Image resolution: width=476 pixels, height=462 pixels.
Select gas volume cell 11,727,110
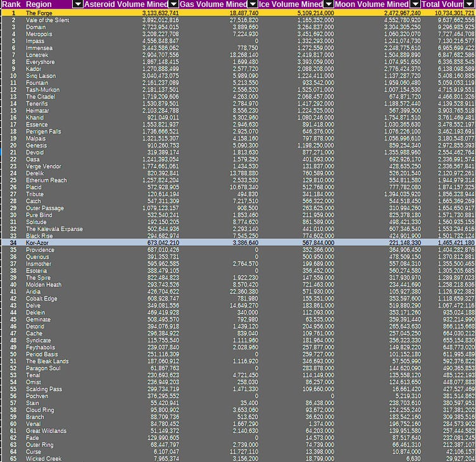(244, 452)
